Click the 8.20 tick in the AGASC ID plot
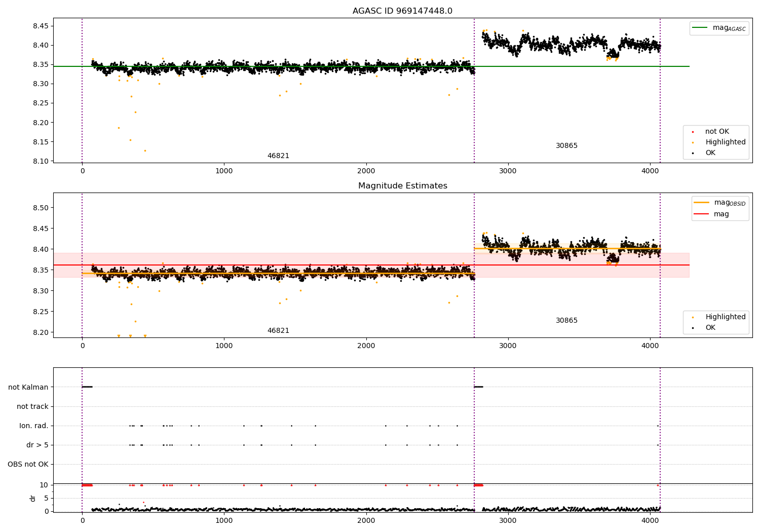The height and width of the screenshot is (532, 760). [41, 123]
